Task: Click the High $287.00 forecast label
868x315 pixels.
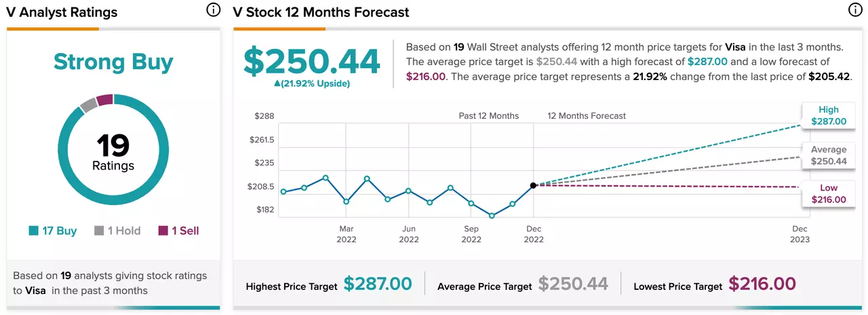Action: (828, 115)
